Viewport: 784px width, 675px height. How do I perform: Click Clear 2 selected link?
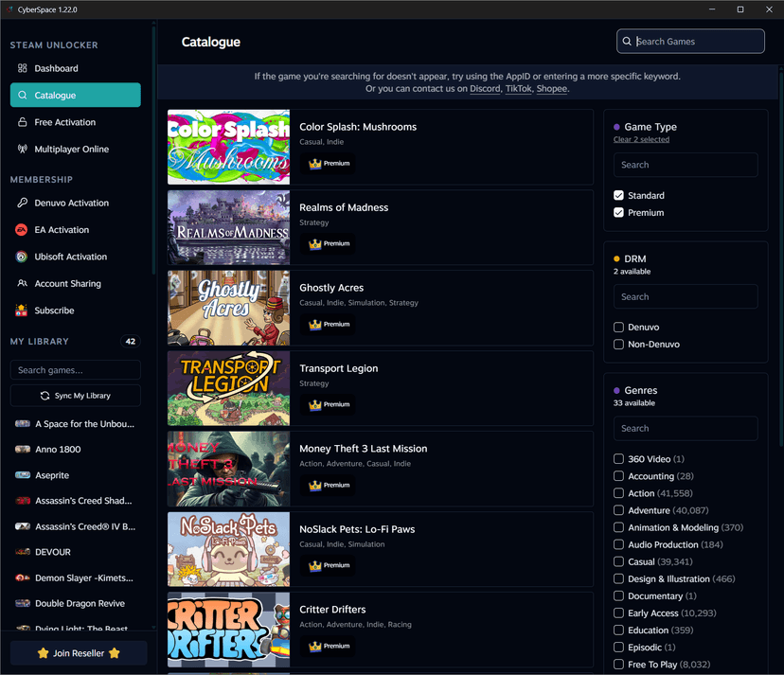coord(641,140)
